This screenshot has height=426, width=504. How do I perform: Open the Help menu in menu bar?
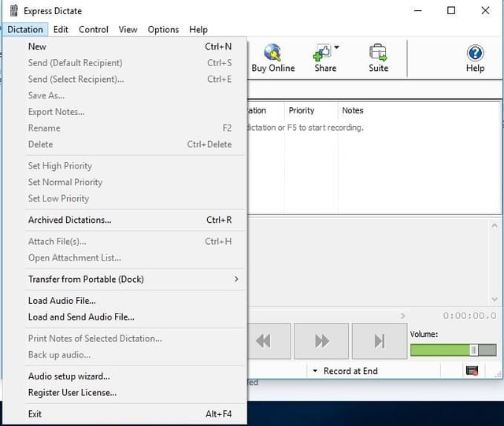point(198,30)
